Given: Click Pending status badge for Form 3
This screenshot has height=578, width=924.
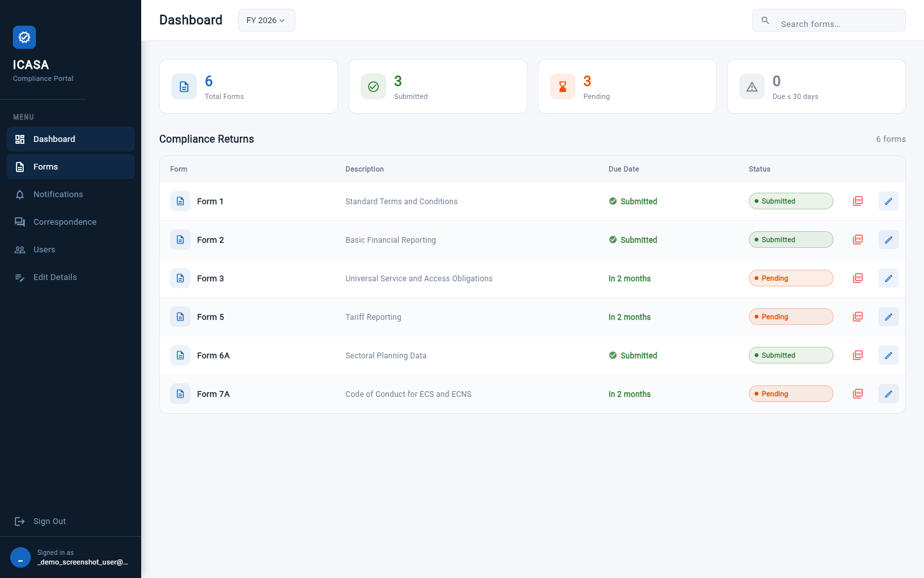Looking at the screenshot, I should point(791,278).
